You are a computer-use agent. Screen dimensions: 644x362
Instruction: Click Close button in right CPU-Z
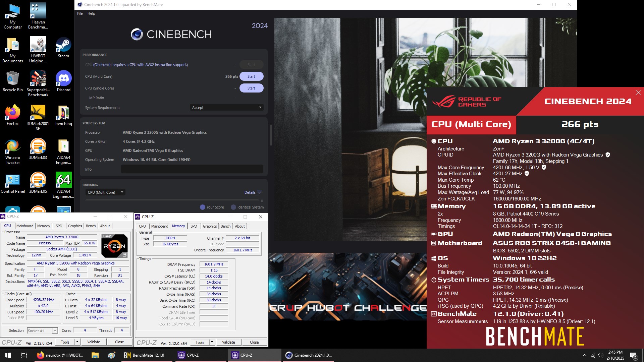254,342
